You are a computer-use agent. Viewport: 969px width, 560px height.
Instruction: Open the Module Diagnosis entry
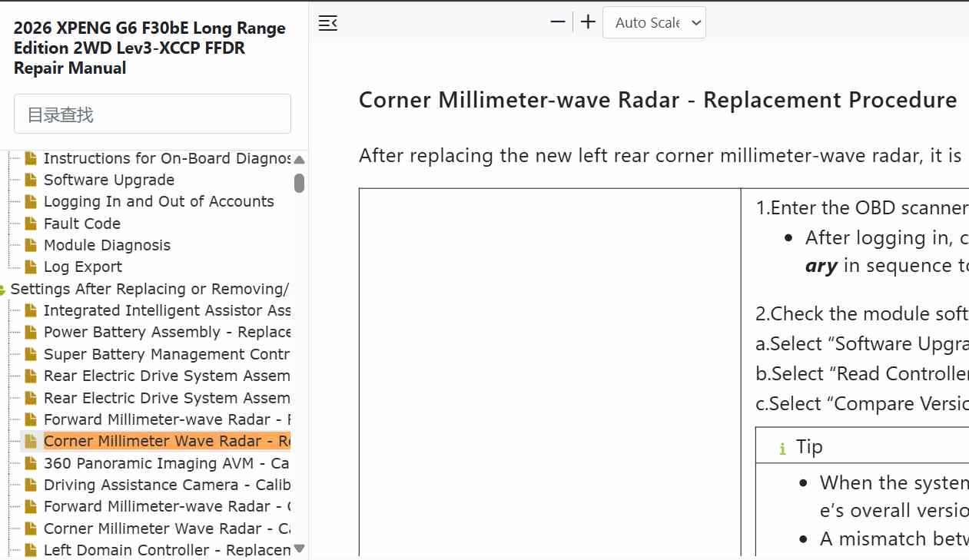pyautogui.click(x=107, y=245)
